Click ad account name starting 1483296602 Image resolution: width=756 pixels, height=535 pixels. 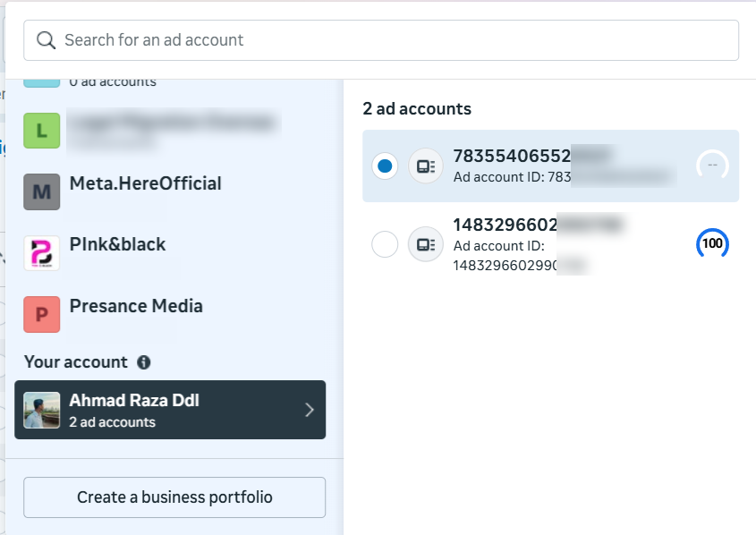click(505, 225)
